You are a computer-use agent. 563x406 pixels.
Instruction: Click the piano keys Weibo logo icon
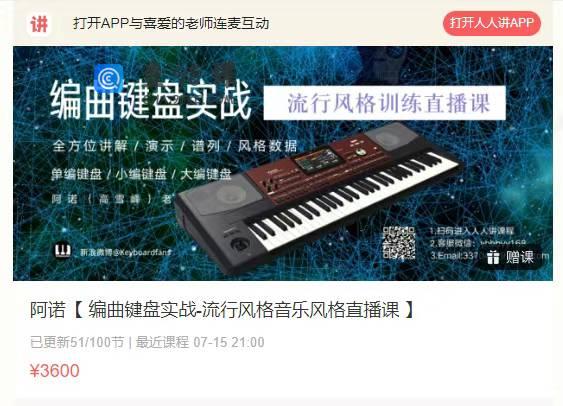[62, 251]
